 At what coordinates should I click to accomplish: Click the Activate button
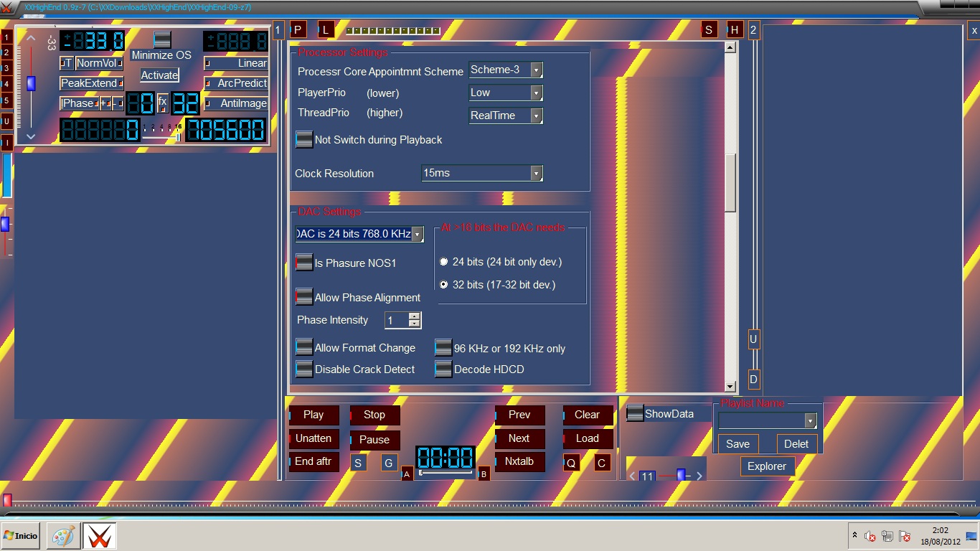[x=159, y=75]
